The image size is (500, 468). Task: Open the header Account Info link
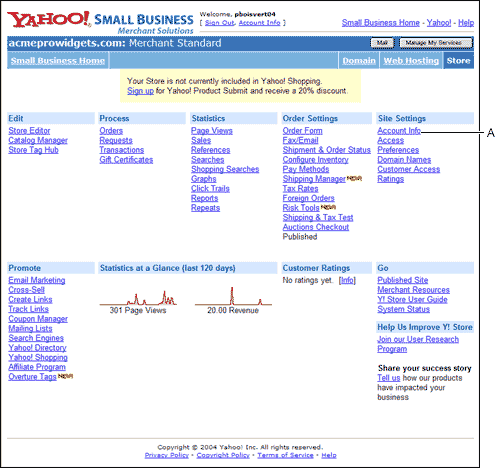pos(259,23)
